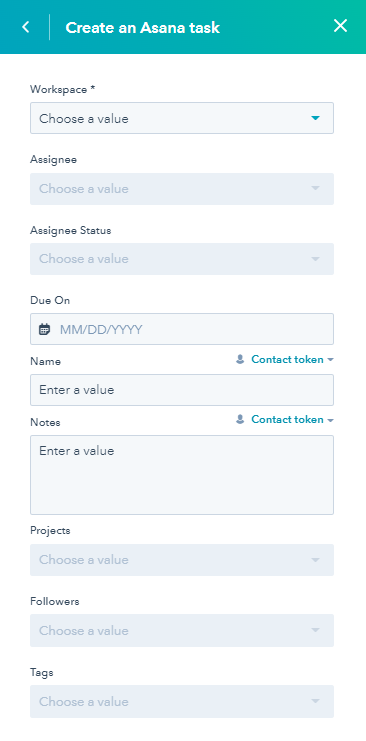This screenshot has width=366, height=741.
Task: Click person icon beside Notes Contact token
Action: [240, 420]
